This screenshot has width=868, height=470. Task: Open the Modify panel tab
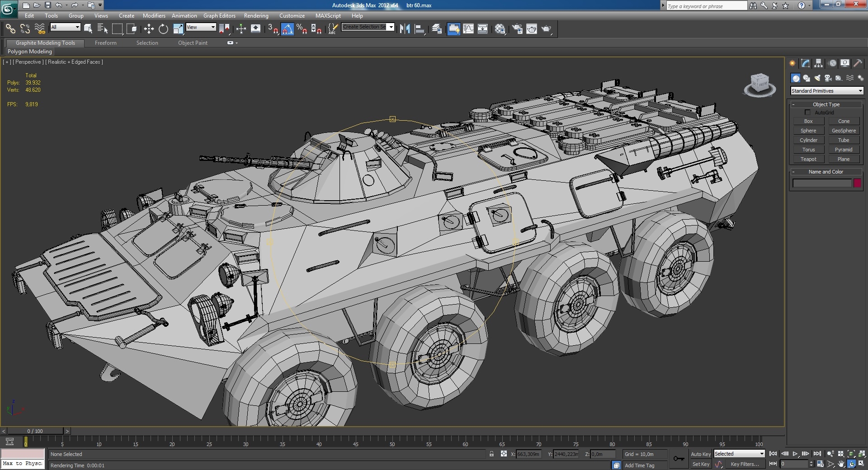point(805,63)
